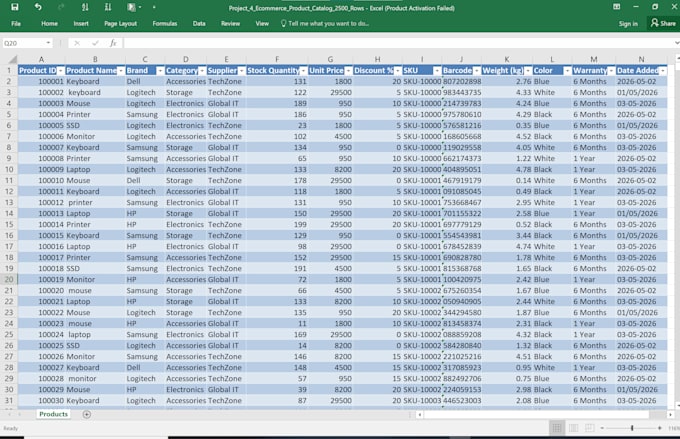
Task: Switch to Page Layout view icon
Action: pyautogui.click(x=573, y=428)
